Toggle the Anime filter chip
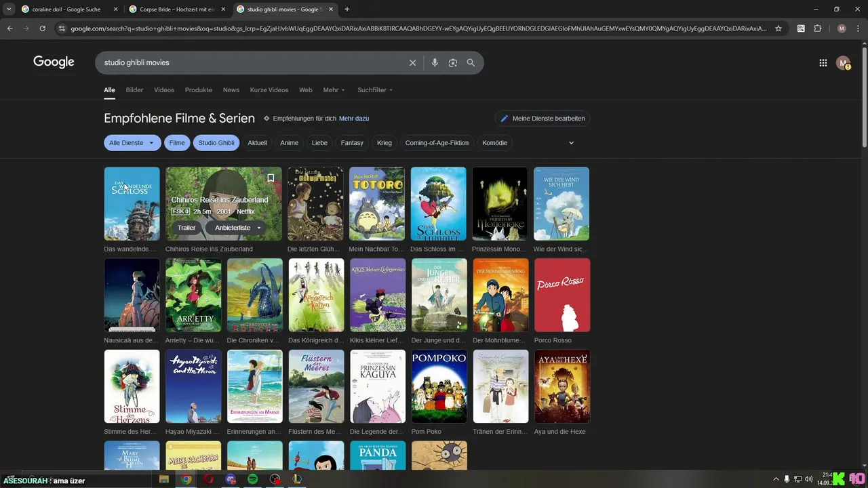 pos(289,143)
